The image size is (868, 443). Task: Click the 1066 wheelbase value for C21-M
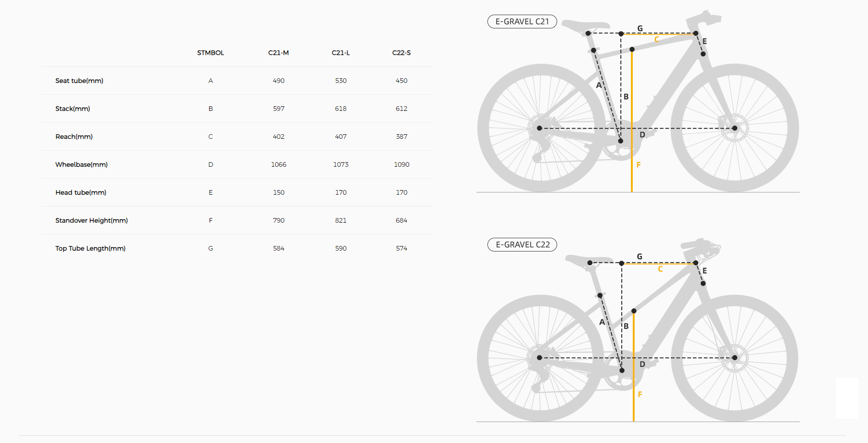[278, 164]
